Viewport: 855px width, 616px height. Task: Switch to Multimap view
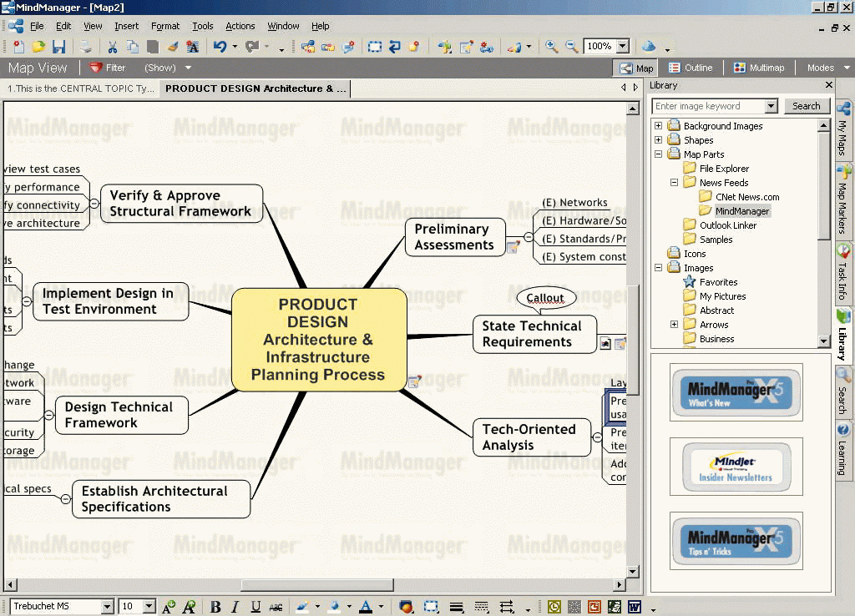(759, 68)
